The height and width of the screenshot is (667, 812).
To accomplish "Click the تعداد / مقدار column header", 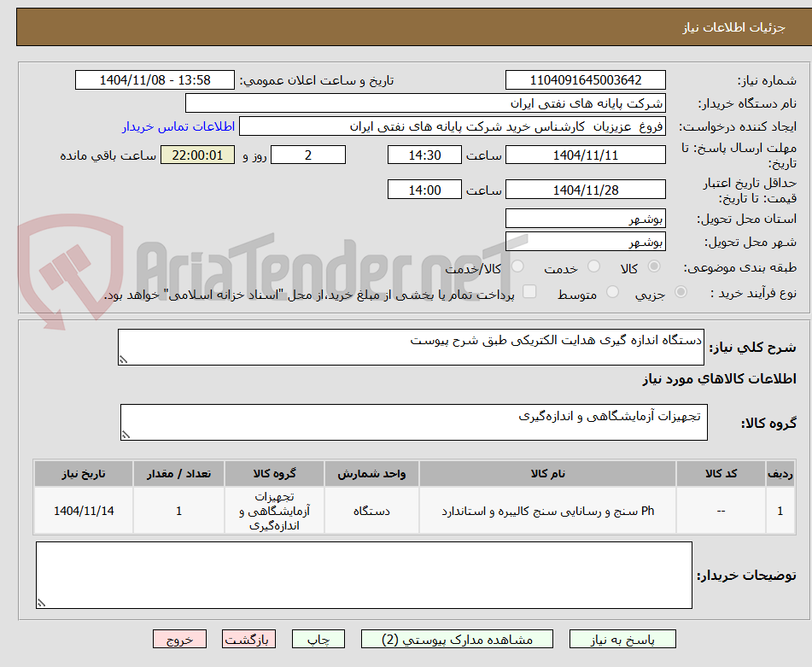I will click(x=178, y=473).
